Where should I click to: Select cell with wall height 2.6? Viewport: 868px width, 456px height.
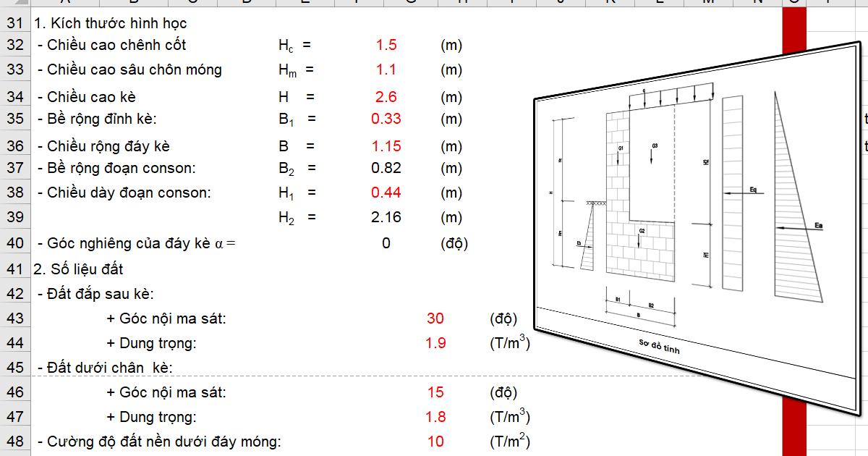click(386, 97)
